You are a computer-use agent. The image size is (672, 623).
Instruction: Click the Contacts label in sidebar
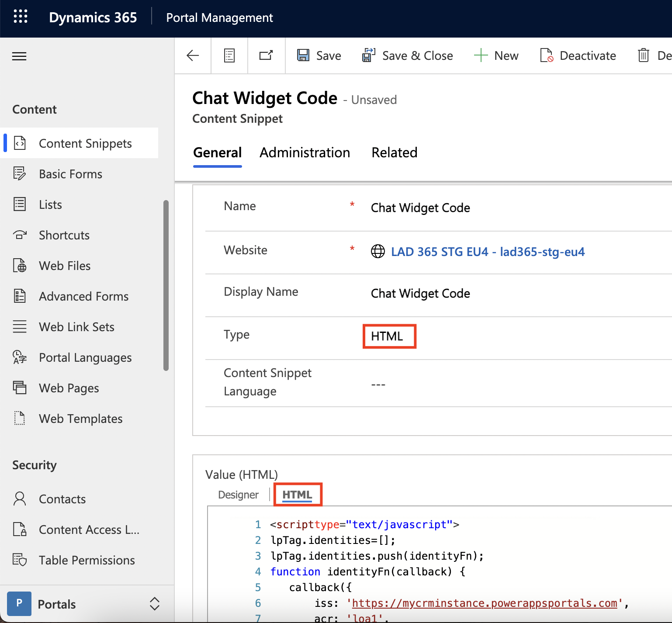point(62,499)
